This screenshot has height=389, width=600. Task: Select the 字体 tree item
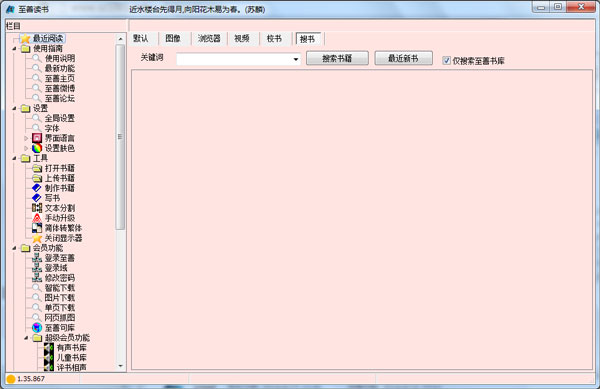coord(52,128)
